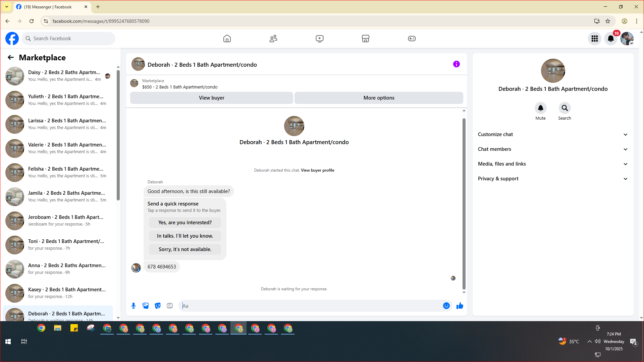Open Windows Start menu
This screenshot has width=644, height=362.
tap(8, 342)
